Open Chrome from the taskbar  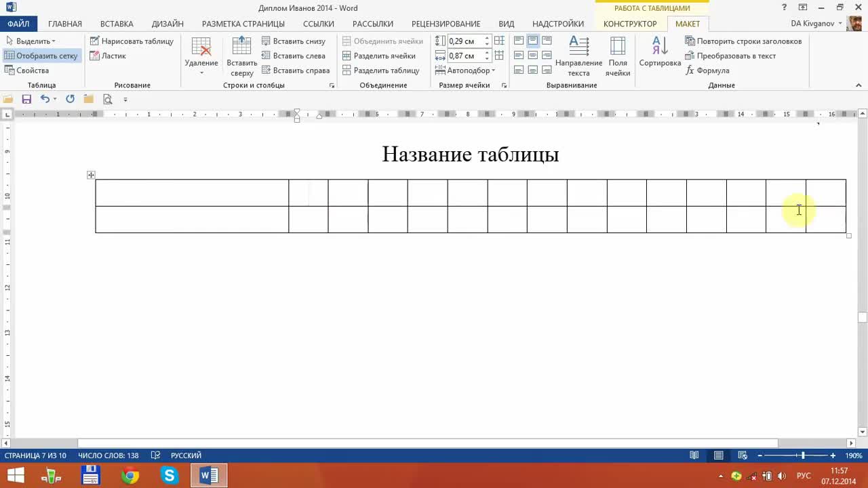[130, 476]
